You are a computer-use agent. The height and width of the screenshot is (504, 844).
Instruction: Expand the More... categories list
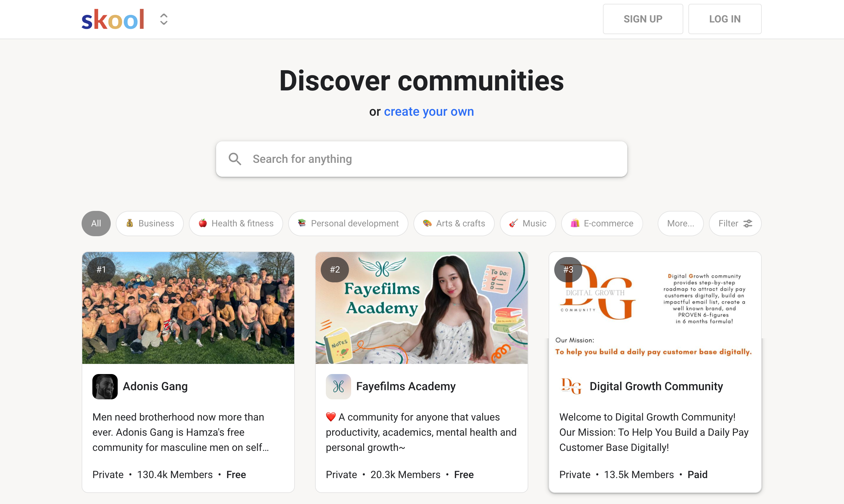[x=680, y=224]
